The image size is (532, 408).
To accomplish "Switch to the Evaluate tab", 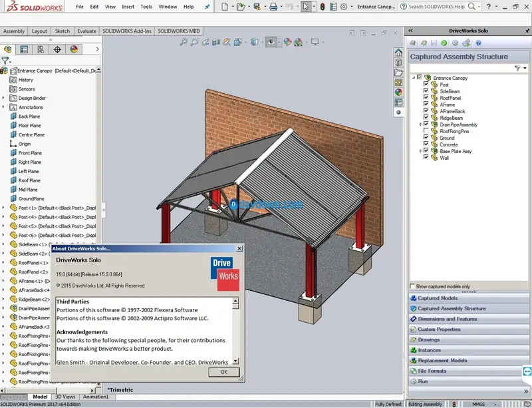I will click(86, 31).
